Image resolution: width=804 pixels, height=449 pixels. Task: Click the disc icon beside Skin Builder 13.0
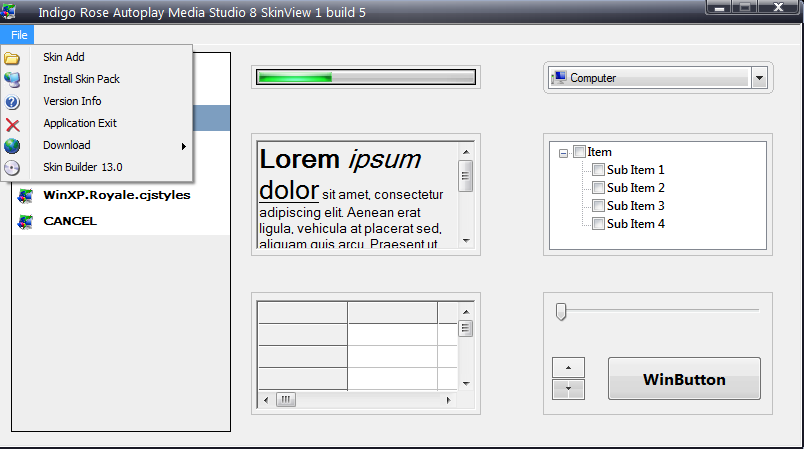(12, 168)
